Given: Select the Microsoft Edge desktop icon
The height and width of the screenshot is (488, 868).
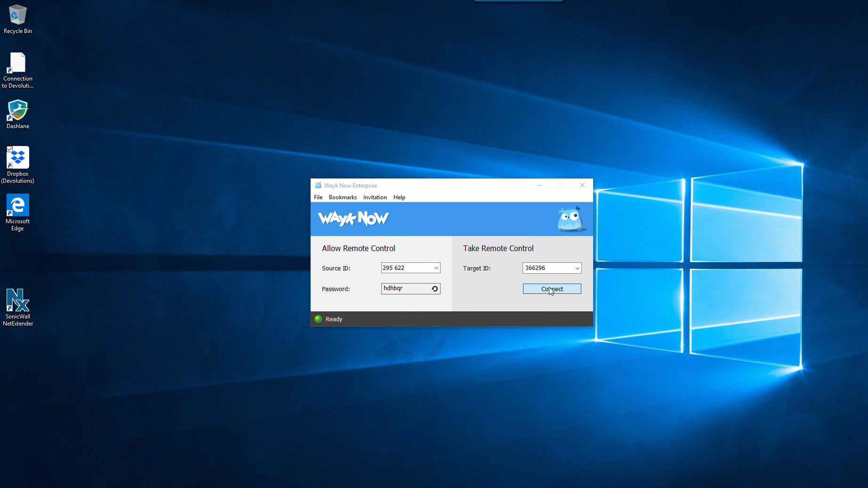Looking at the screenshot, I should click(x=18, y=212).
